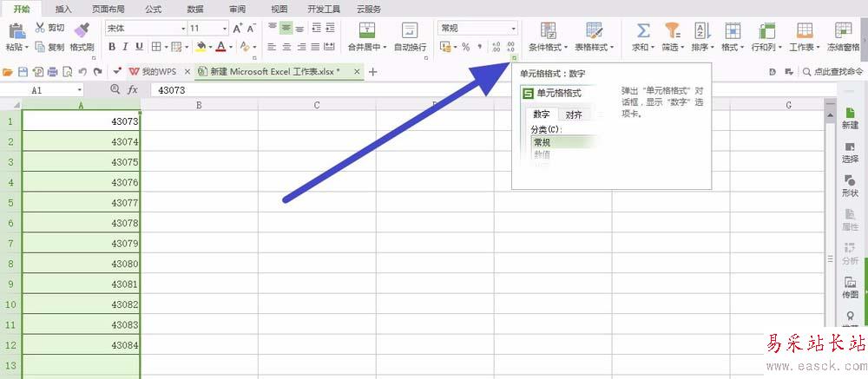Viewport: 868px width, 379px height.
Task: Switch to the 审阅 (Review) tab
Action: click(x=238, y=9)
